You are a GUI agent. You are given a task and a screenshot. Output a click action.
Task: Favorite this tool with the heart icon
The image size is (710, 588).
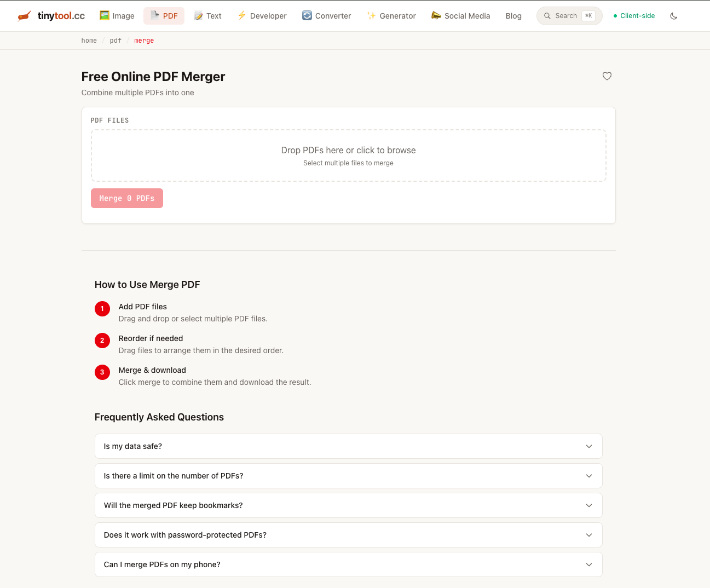point(607,76)
